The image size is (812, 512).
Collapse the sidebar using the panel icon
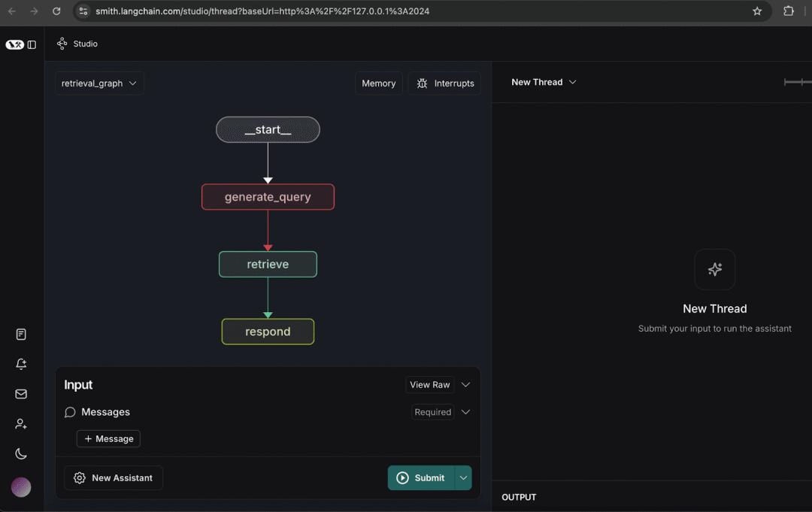[x=32, y=44]
